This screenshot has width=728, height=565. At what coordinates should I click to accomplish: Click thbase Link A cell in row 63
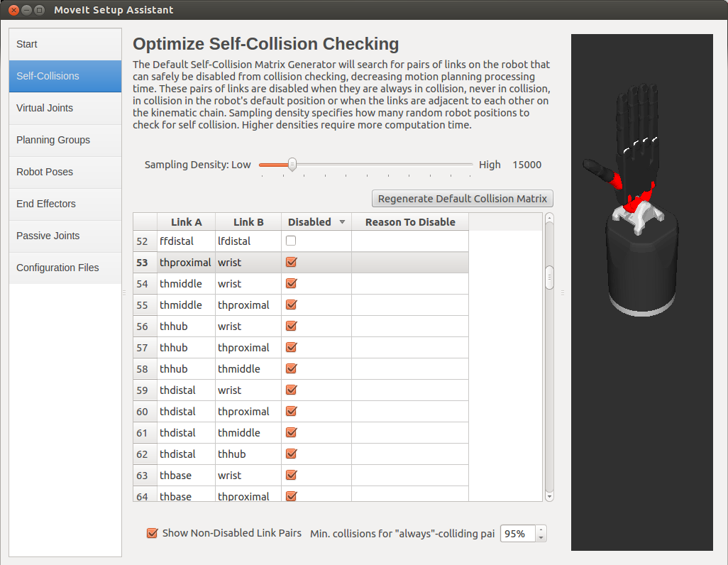[x=186, y=476]
